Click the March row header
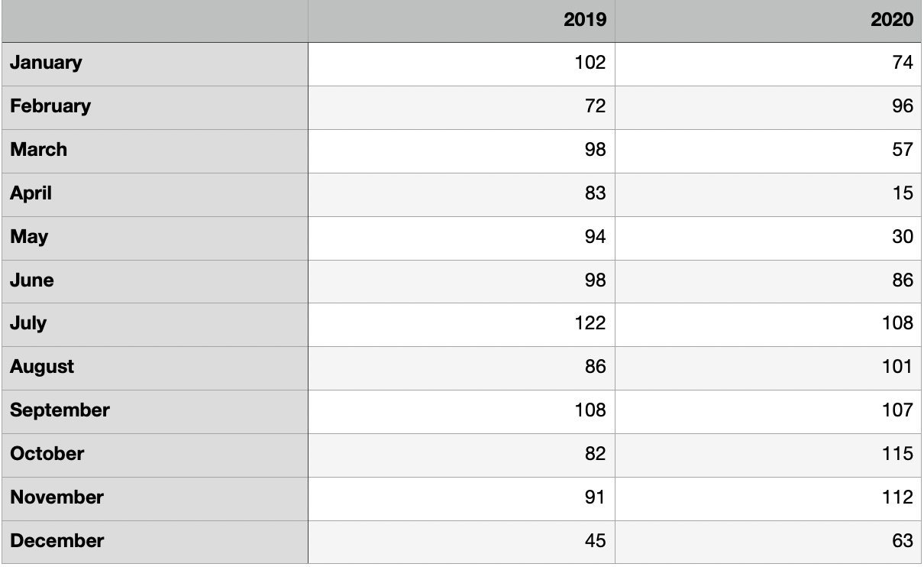The width and height of the screenshot is (924, 567). pyautogui.click(x=154, y=151)
